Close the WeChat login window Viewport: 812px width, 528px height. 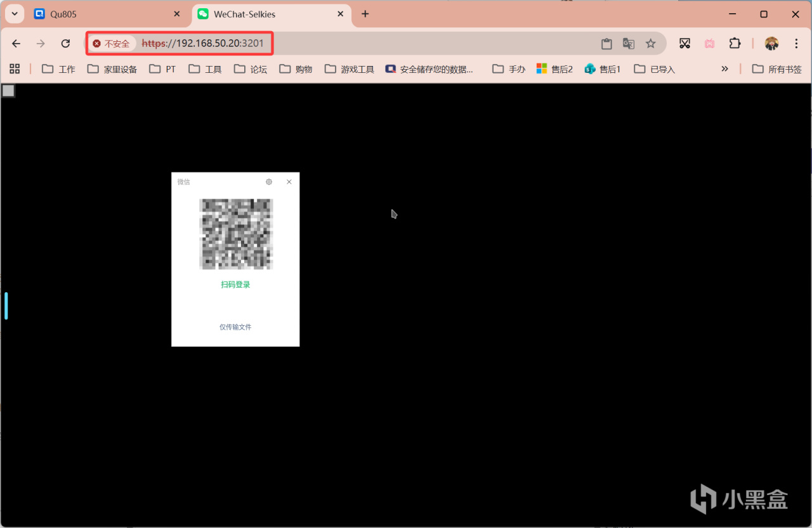click(x=289, y=182)
